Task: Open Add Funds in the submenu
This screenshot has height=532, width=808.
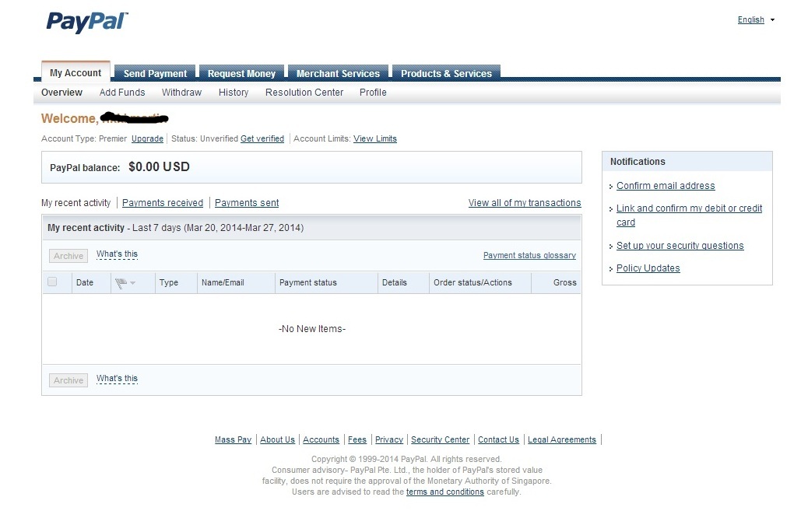Action: click(122, 93)
